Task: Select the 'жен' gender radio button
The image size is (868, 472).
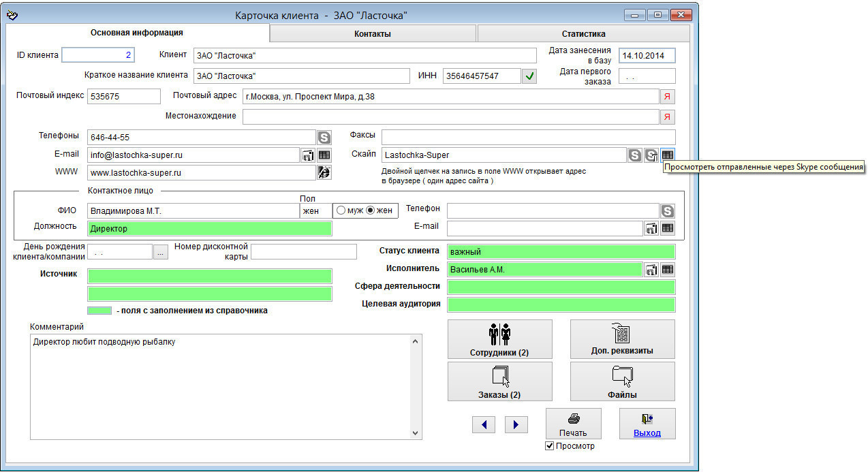Action: point(371,210)
